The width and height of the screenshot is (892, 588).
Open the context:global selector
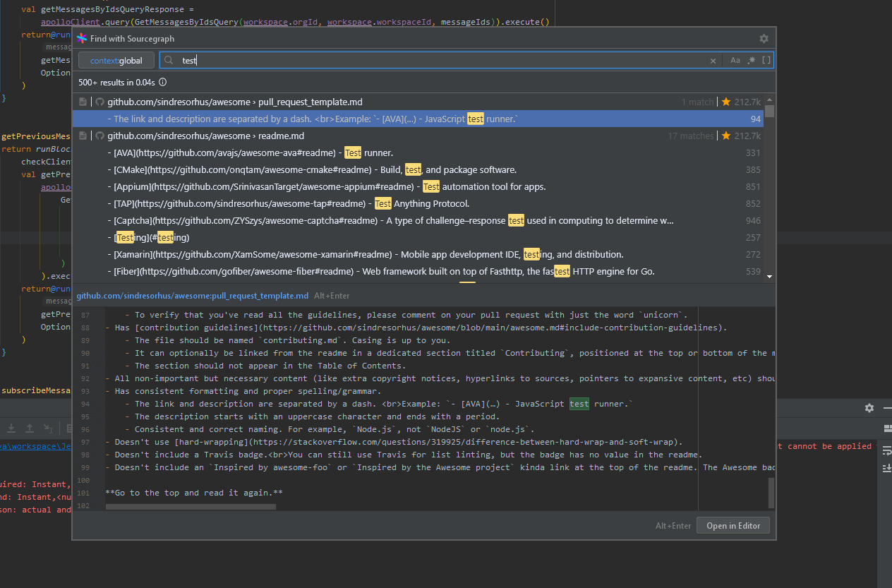116,61
